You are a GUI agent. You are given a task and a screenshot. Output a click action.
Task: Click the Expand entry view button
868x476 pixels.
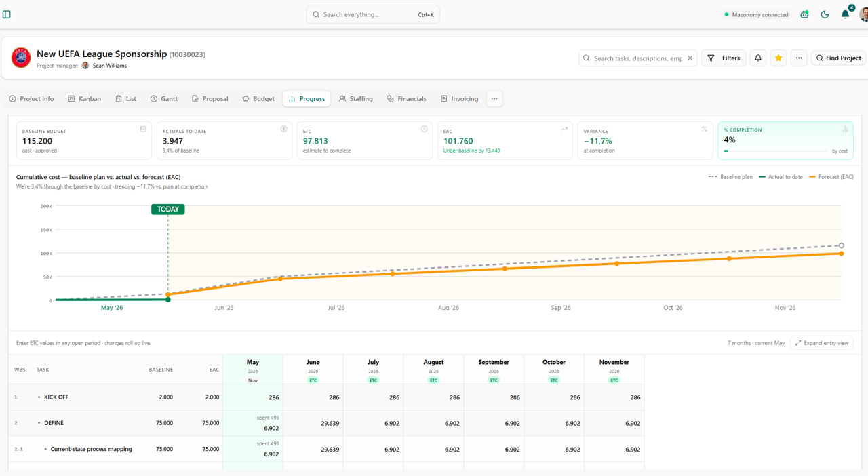[x=822, y=343]
